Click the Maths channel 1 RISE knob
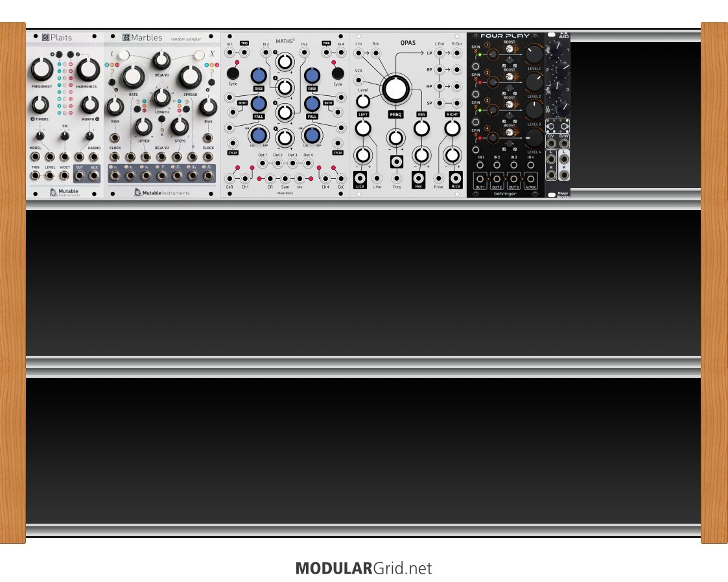Image resolution: width=728 pixels, height=582 pixels. pyautogui.click(x=259, y=76)
